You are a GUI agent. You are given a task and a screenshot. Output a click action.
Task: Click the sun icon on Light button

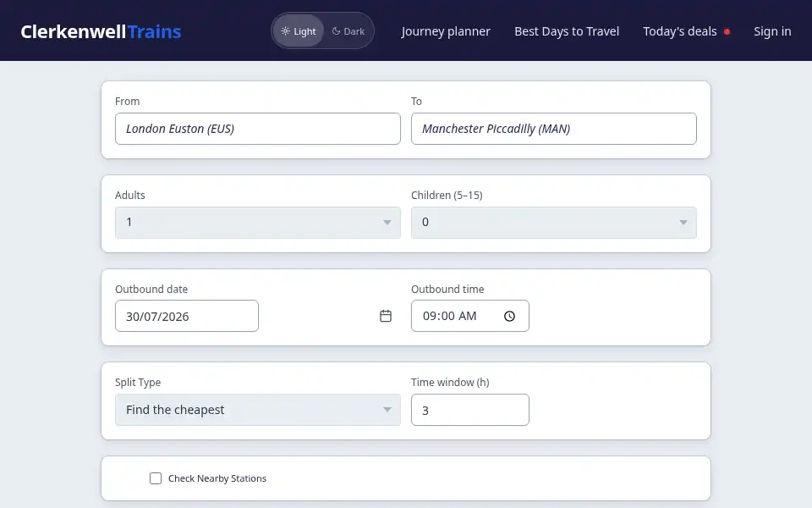(x=285, y=31)
